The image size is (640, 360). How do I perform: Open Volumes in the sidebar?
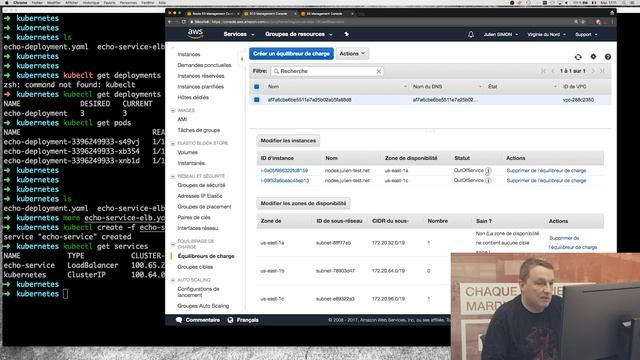tap(187, 152)
